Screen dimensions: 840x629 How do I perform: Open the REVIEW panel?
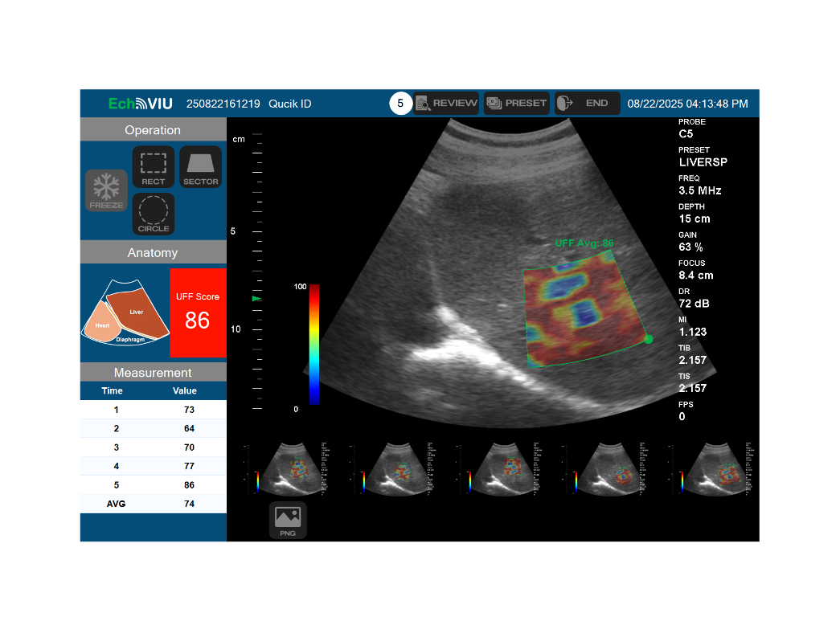[x=447, y=104]
